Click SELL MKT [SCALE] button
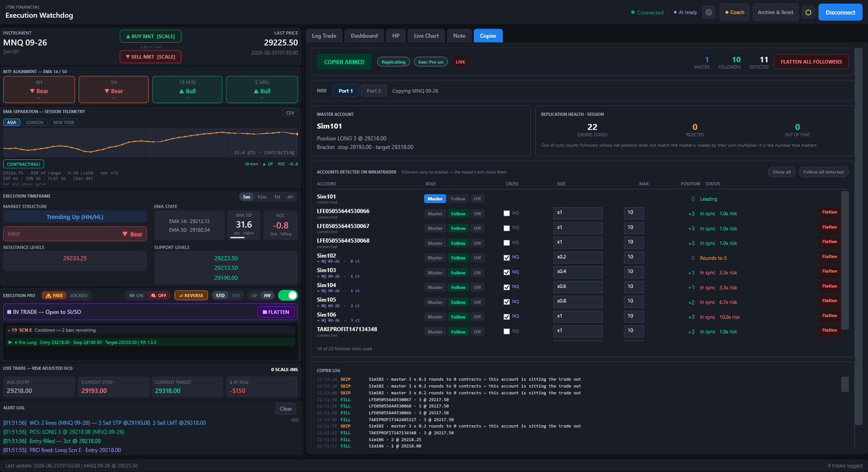868x472 pixels. point(150,57)
